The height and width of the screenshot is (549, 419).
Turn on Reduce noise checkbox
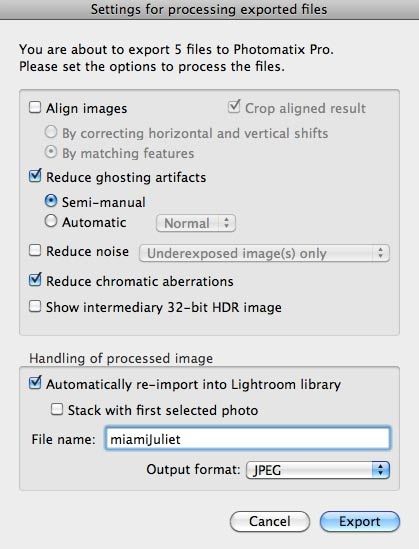click(35, 250)
